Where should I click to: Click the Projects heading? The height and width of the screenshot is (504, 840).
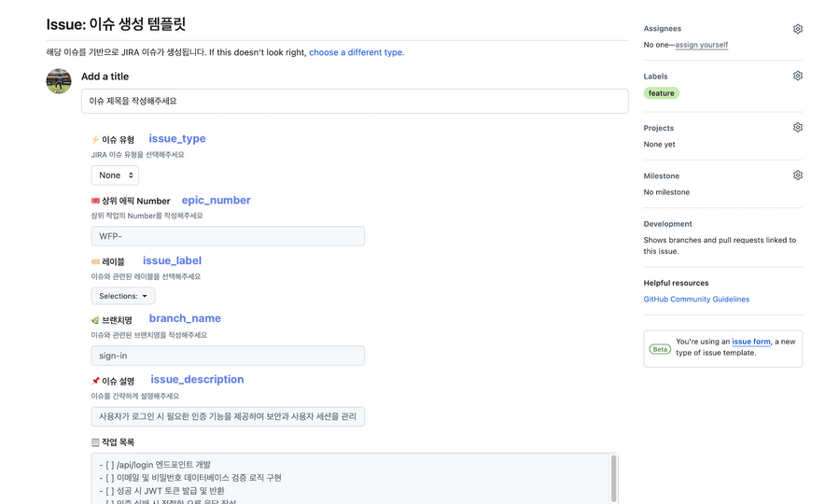click(x=658, y=128)
